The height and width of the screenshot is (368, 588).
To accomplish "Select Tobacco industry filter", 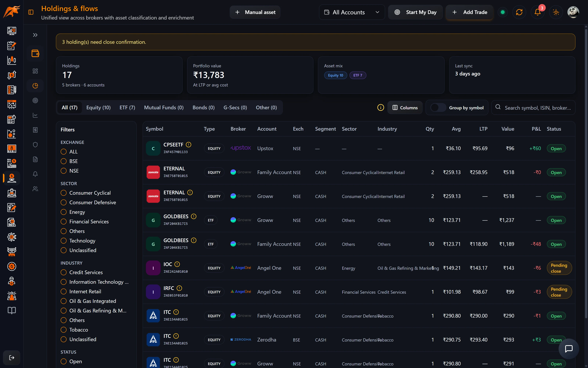I will 64,330.
